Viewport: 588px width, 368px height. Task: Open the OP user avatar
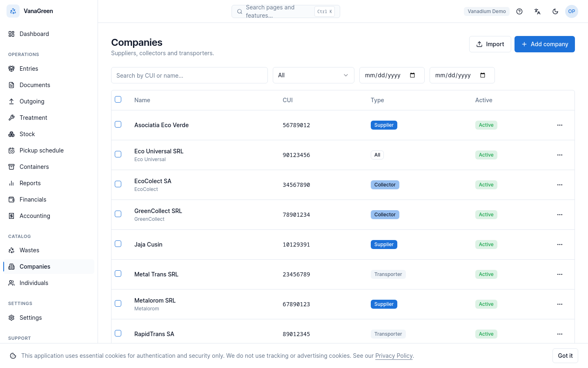pos(572,11)
